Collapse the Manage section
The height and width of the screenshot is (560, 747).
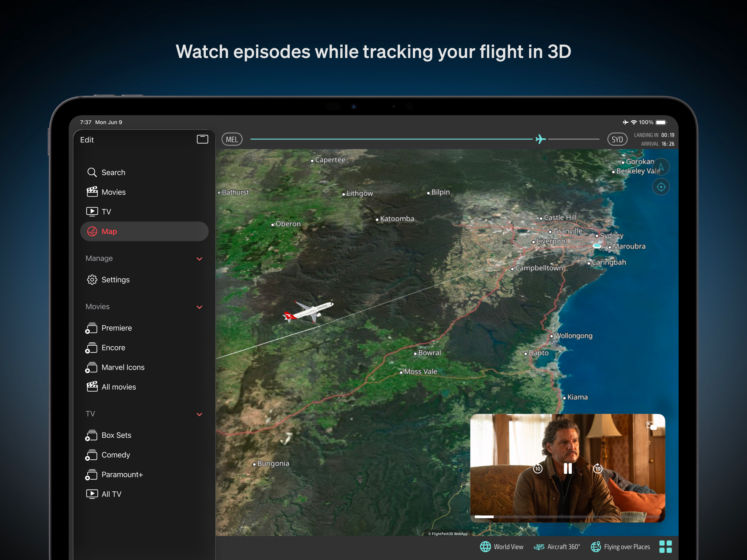tap(199, 259)
